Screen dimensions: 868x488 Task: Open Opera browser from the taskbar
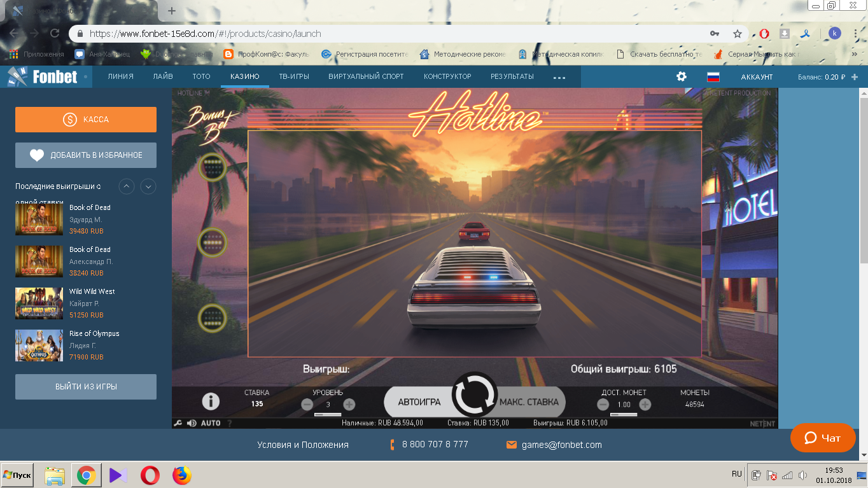pyautogui.click(x=150, y=475)
